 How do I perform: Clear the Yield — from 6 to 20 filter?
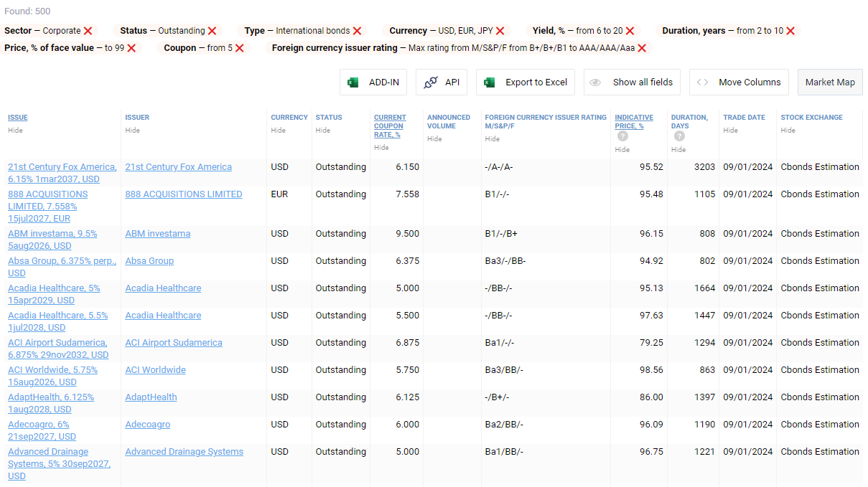point(630,31)
